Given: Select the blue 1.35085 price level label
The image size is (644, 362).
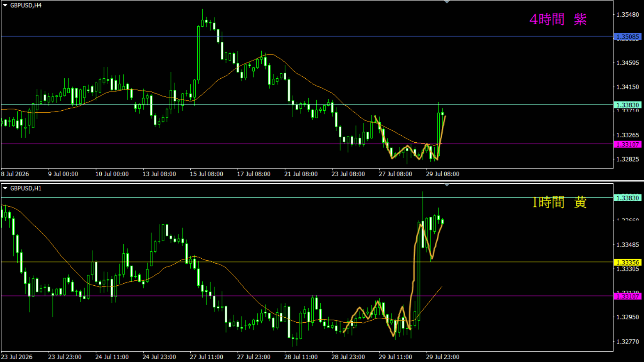Looking at the screenshot, I should [x=628, y=37].
